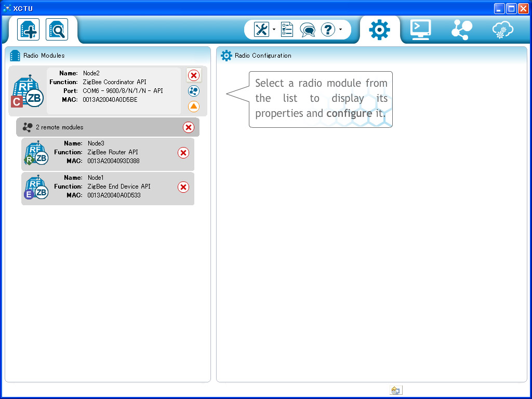532x399 pixels.
Task: Switch to Network working mode tab
Action: (462, 30)
